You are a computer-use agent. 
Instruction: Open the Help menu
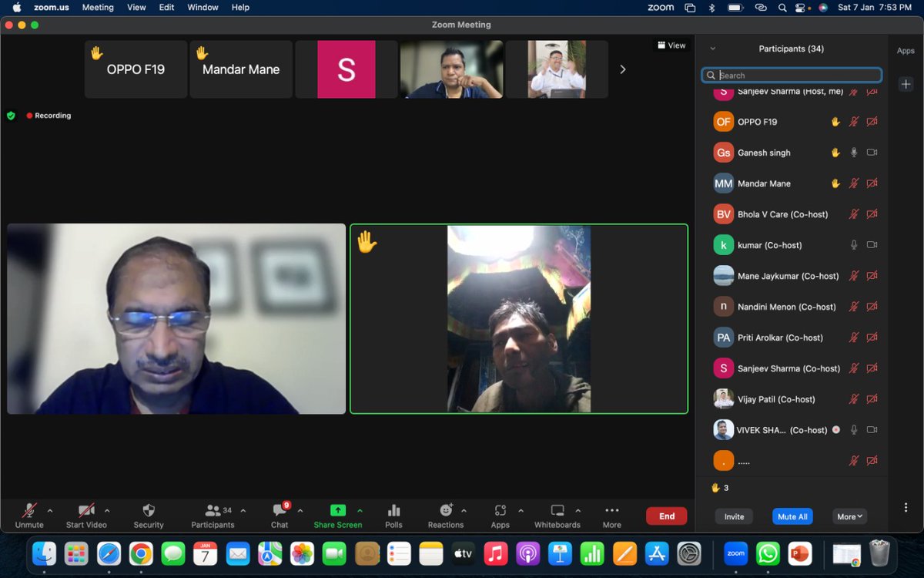pyautogui.click(x=240, y=7)
